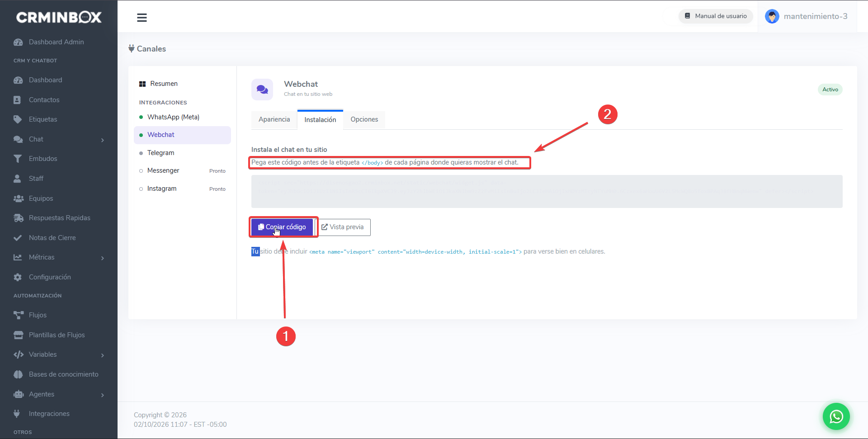Select WhatsApp (Meta) integration
Image resolution: width=868 pixels, height=439 pixels.
coord(182,117)
